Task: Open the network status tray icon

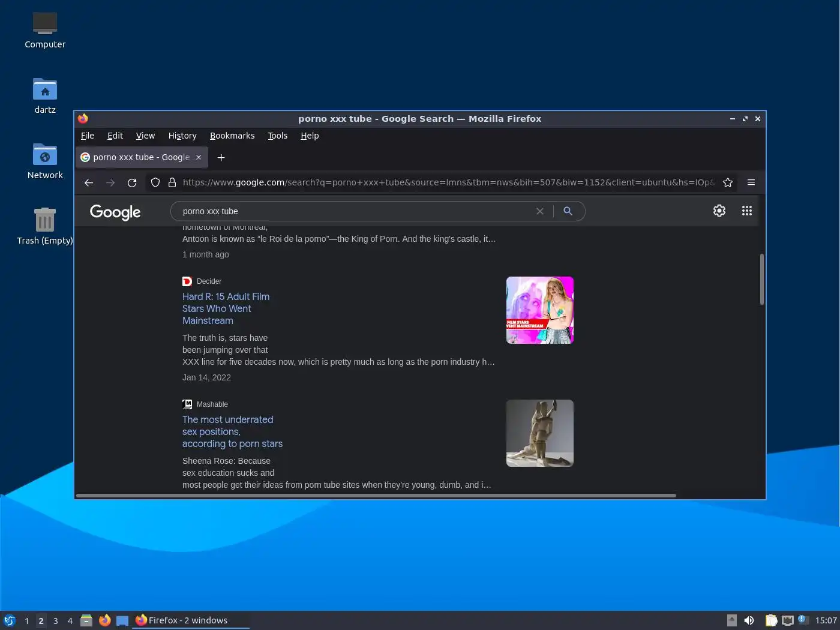Action: click(x=788, y=620)
